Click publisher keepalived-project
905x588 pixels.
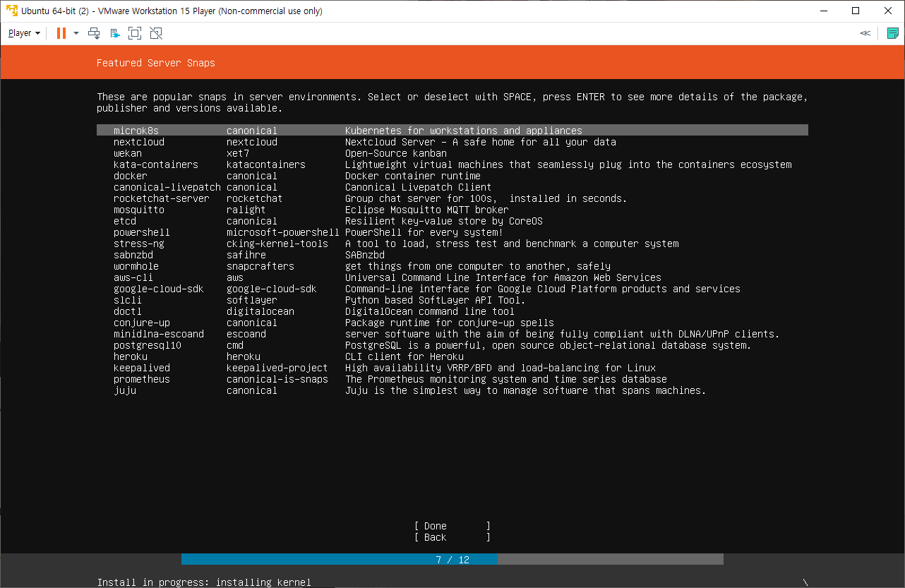277,368
